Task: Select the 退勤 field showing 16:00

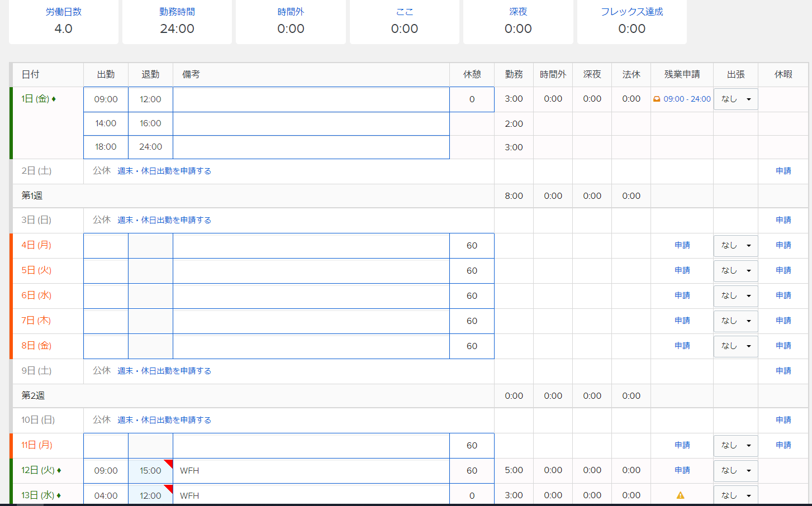Action: click(x=151, y=123)
